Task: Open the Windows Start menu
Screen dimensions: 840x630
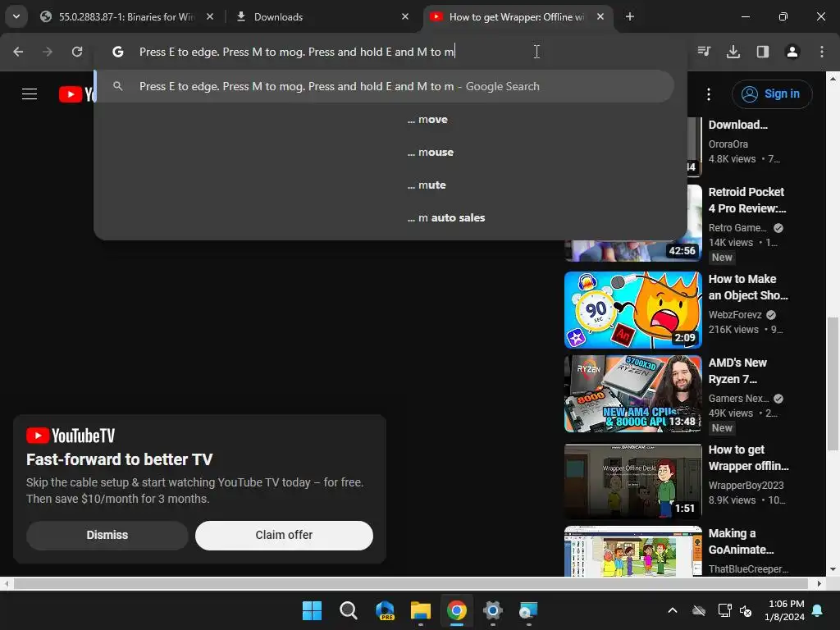Action: pos(312,610)
